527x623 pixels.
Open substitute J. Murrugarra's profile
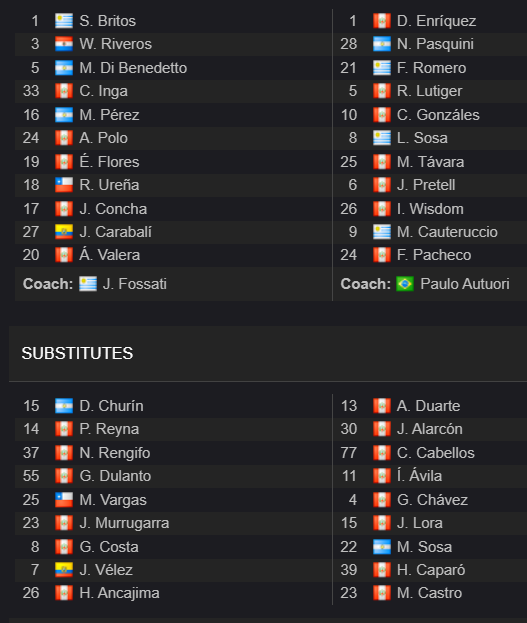pyautogui.click(x=124, y=523)
